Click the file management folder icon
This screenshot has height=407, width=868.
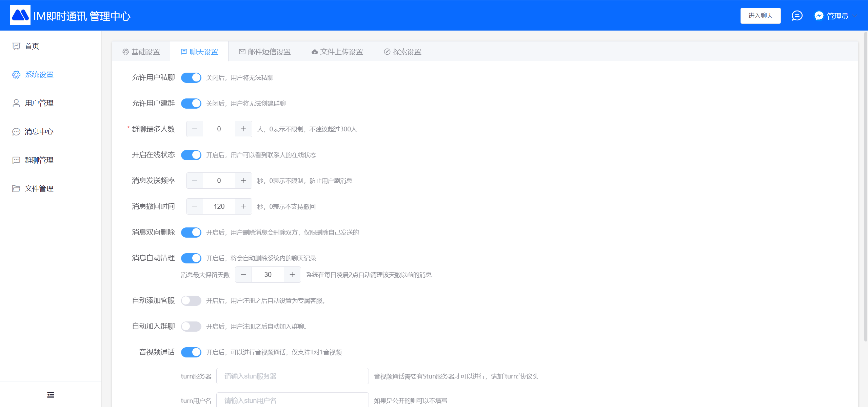coord(16,189)
